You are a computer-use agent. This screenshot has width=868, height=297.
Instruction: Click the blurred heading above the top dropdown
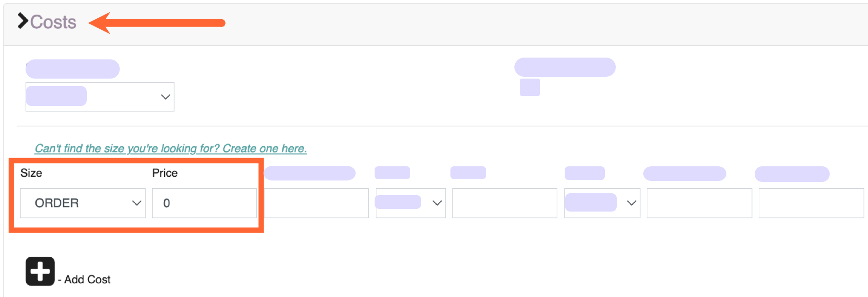[x=73, y=69]
